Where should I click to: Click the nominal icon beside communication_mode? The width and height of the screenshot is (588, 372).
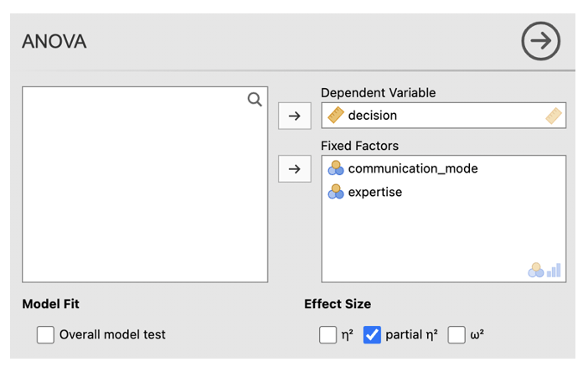pyautogui.click(x=336, y=168)
